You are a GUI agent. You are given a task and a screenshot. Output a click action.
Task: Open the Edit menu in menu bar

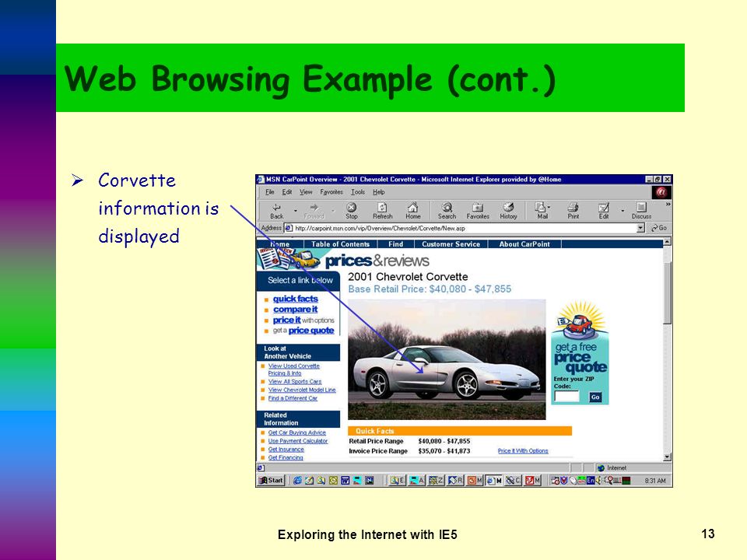pyautogui.click(x=287, y=192)
